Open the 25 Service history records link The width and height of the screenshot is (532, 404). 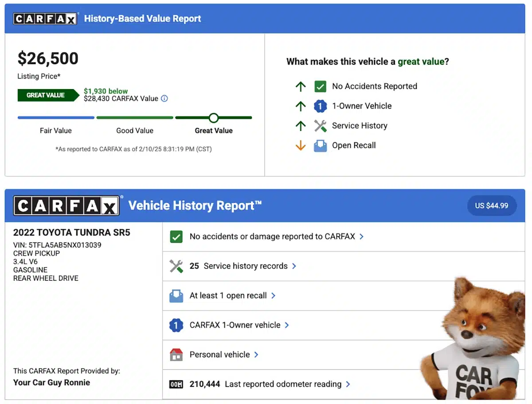(239, 266)
